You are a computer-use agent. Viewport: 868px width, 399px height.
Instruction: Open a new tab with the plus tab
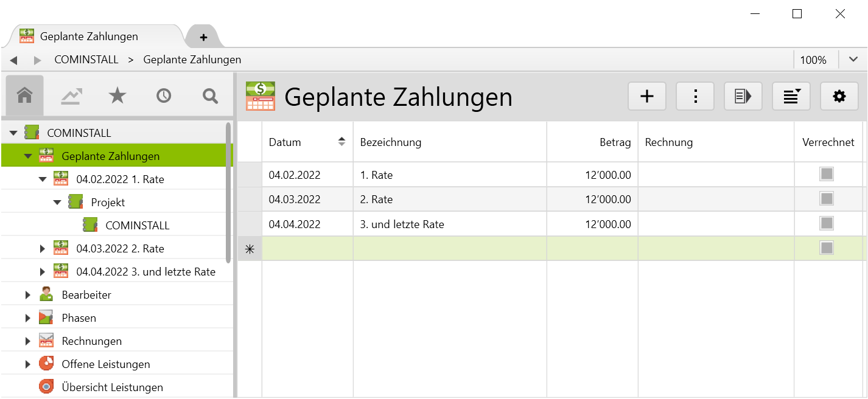[x=203, y=37]
